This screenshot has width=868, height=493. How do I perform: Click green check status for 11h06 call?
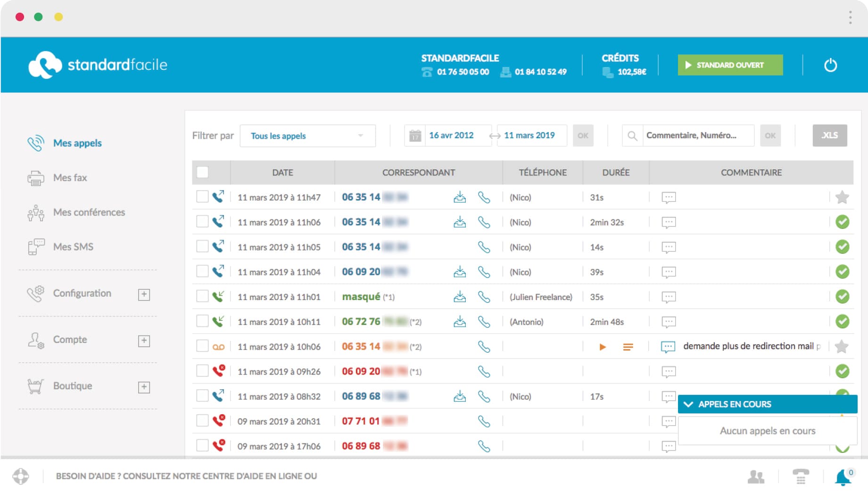pos(842,222)
